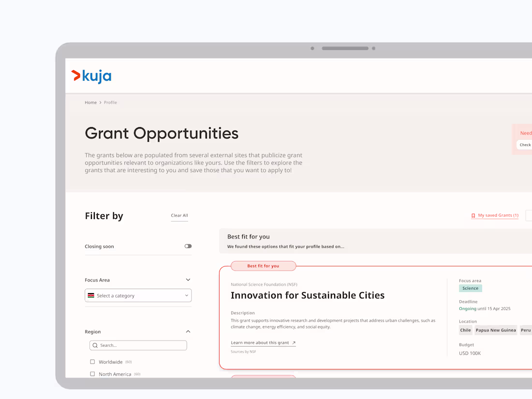Enable the Closing soon toggle
This screenshot has height=399, width=532.
click(188, 246)
